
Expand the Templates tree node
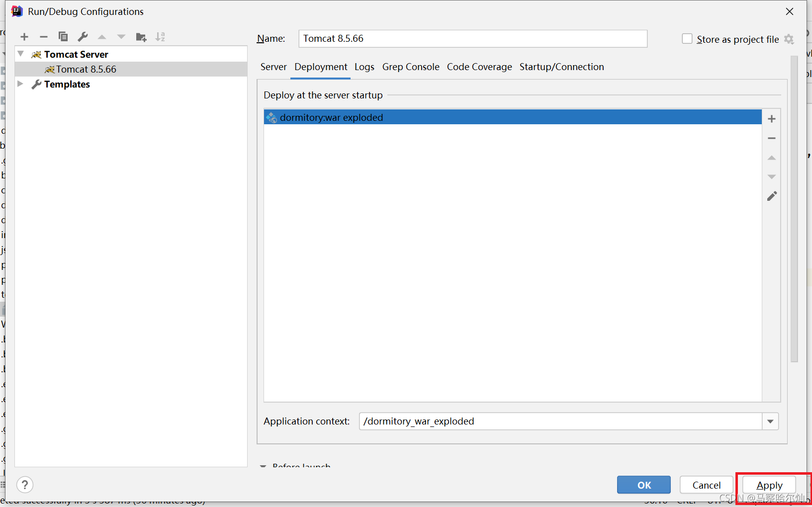coord(20,84)
